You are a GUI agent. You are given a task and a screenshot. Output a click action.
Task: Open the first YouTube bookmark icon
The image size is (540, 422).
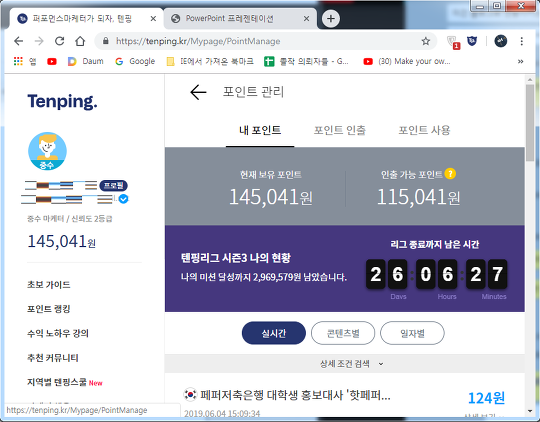tap(52, 61)
